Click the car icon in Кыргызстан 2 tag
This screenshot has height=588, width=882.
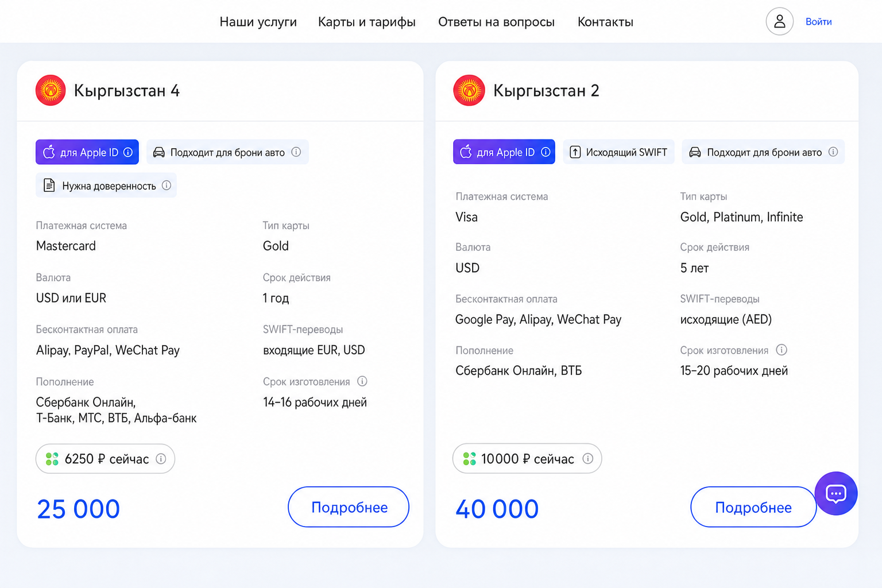pos(695,152)
